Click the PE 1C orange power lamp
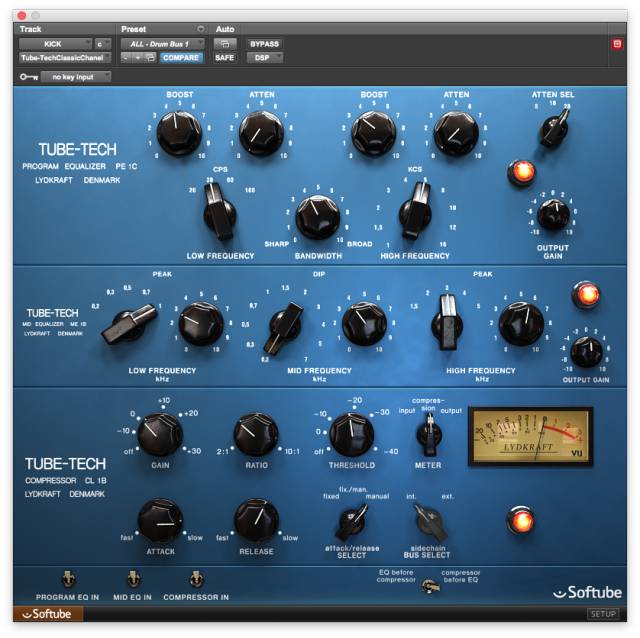This screenshot has width=640, height=638. tap(522, 171)
